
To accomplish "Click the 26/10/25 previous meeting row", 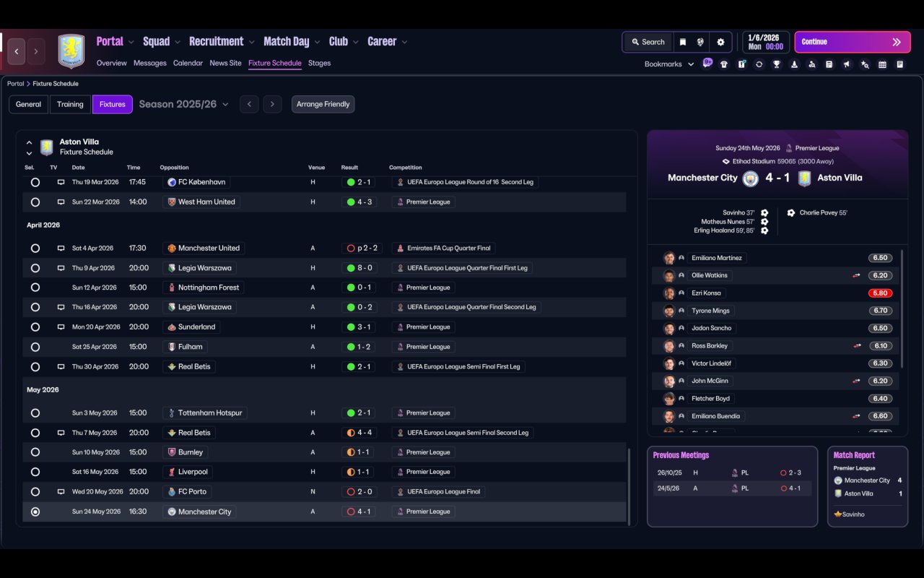I will point(732,473).
